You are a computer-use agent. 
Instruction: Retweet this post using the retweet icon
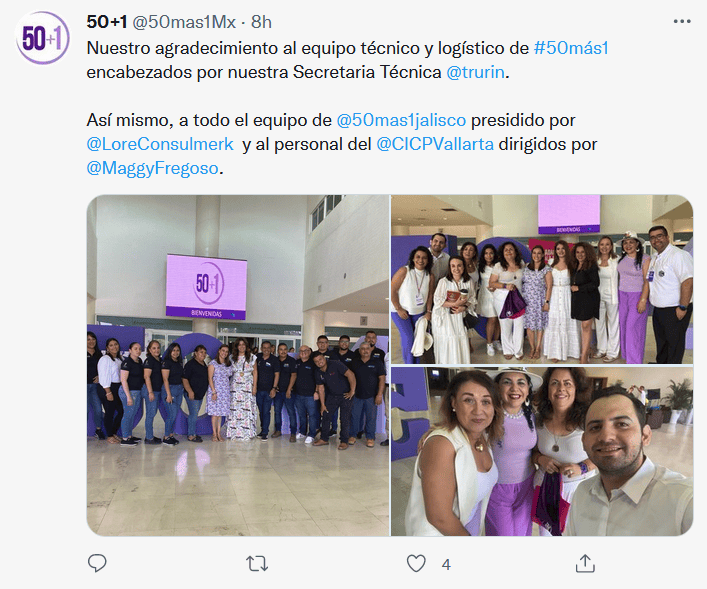coord(257,564)
